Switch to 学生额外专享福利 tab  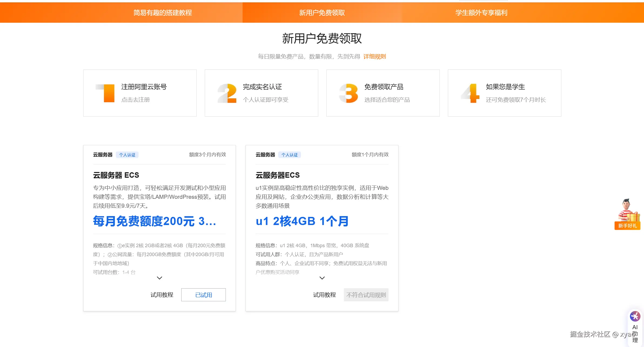(481, 13)
